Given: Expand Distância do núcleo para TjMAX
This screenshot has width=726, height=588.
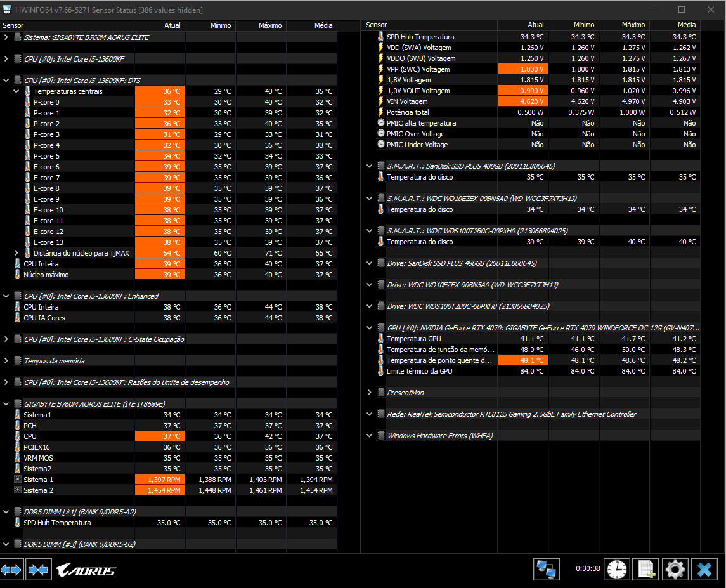Looking at the screenshot, I should click(16, 253).
